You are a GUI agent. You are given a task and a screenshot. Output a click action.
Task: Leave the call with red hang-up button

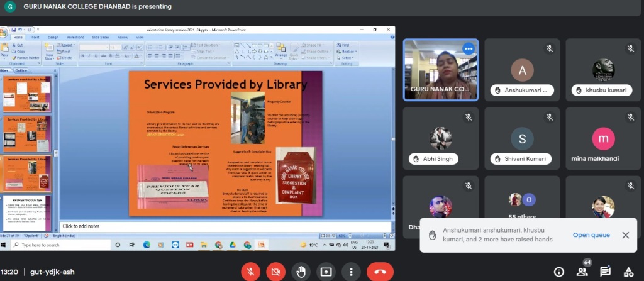[380, 272]
